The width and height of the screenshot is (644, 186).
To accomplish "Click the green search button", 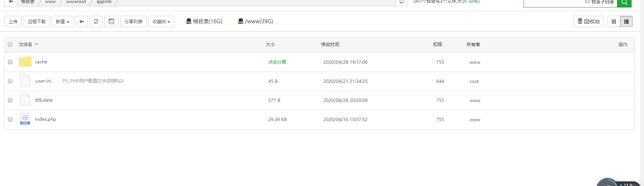I will [624, 3].
